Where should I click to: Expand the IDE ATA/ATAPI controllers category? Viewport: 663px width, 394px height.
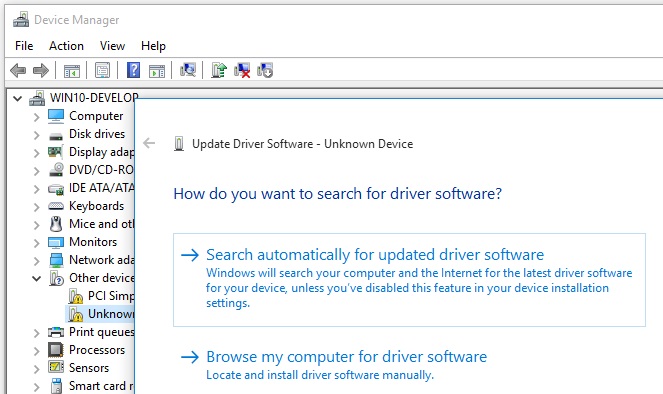point(36,189)
